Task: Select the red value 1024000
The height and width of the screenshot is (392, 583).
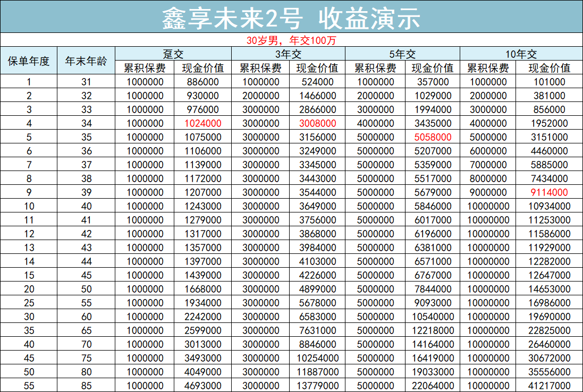Action: coord(202,123)
